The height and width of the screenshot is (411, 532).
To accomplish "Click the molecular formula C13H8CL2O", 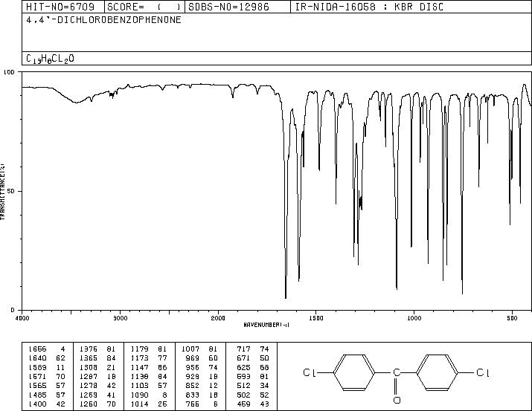I will (50, 59).
